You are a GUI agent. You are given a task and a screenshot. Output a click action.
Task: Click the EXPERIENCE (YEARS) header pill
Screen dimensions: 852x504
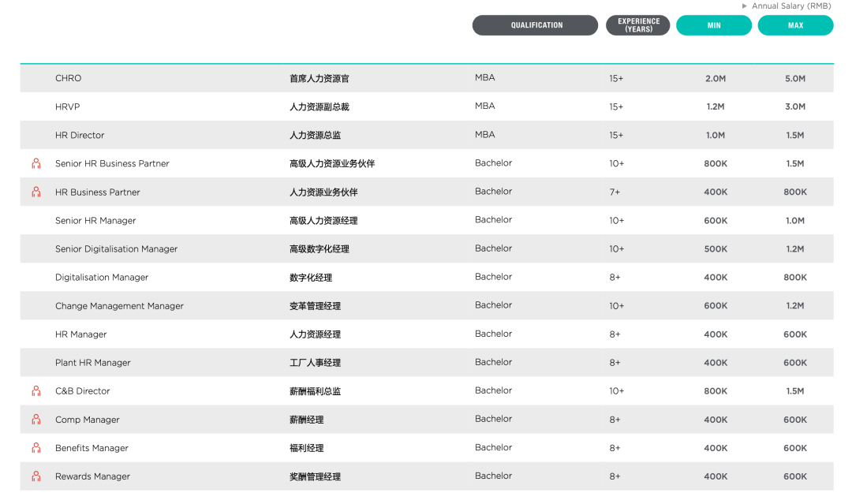[x=638, y=25]
